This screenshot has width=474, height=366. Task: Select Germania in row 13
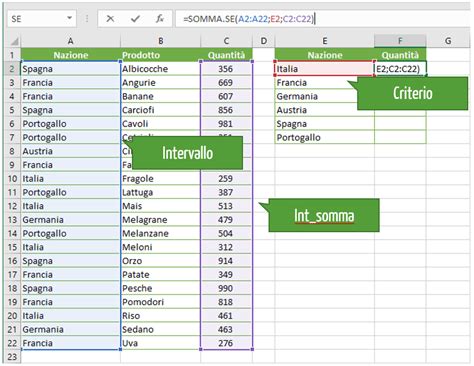(70, 220)
